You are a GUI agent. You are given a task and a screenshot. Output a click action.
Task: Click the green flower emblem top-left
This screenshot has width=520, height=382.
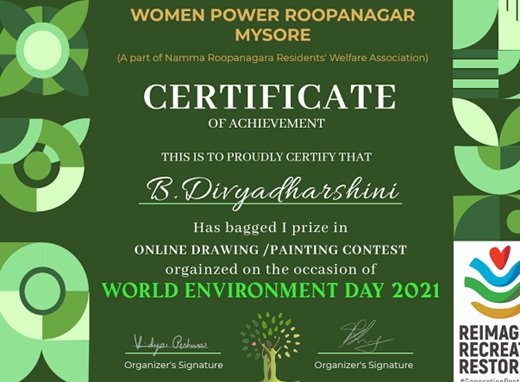tap(43, 49)
